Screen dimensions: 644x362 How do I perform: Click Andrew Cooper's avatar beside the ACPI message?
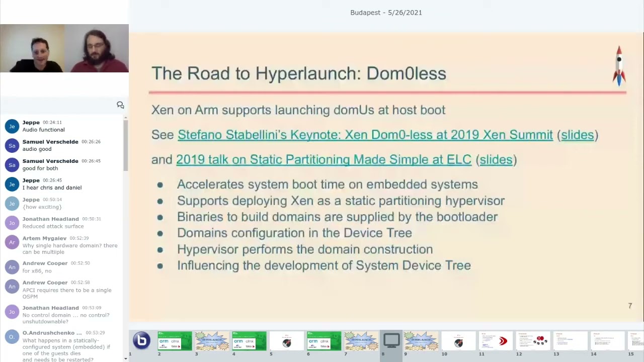coord(12,286)
